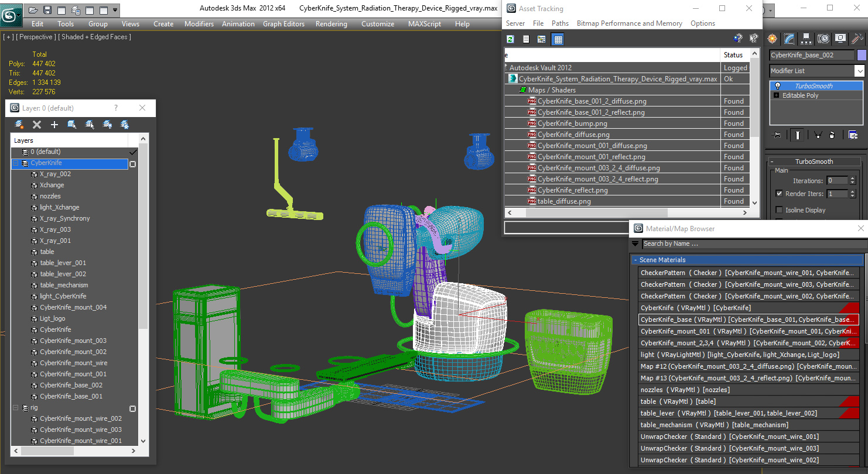This screenshot has width=868, height=474.
Task: Select the CyberKnife_base (VRayMtl) material row
Action: tap(749, 320)
